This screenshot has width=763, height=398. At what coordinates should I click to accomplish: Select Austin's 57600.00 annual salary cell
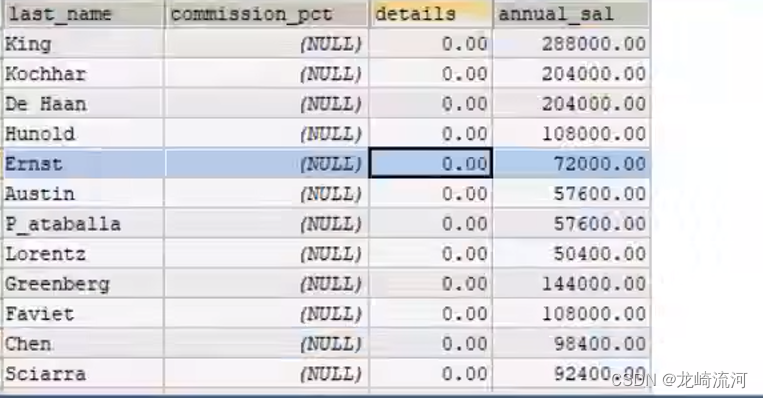pyautogui.click(x=571, y=194)
